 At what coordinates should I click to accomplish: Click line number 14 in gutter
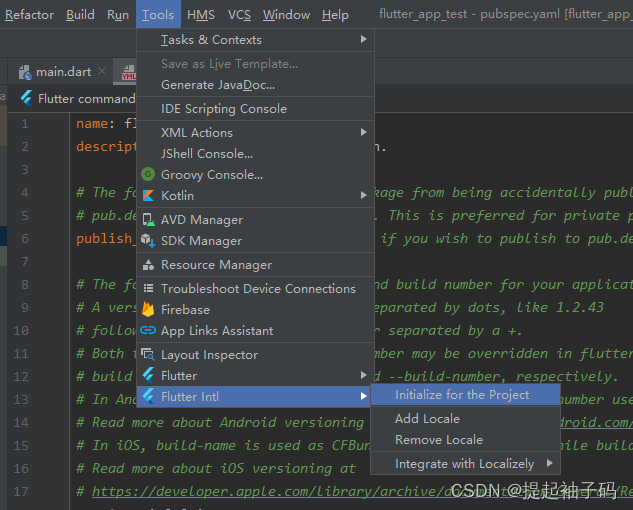click(x=21, y=422)
